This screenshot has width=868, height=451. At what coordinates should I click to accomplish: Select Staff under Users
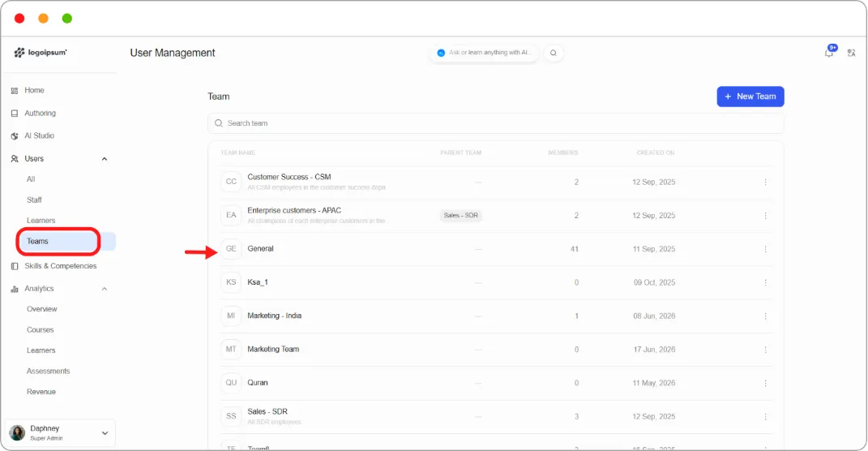pyautogui.click(x=34, y=200)
